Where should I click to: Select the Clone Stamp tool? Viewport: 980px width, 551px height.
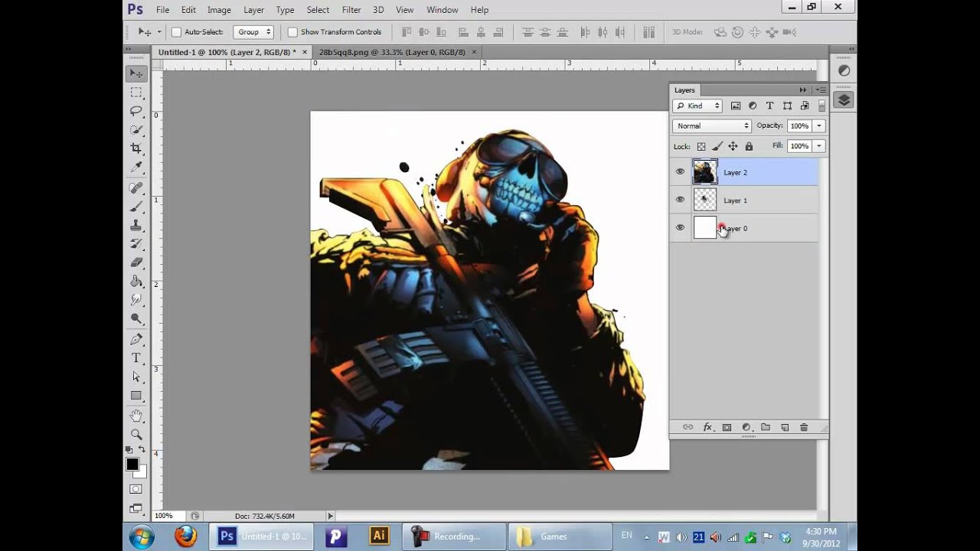point(136,226)
